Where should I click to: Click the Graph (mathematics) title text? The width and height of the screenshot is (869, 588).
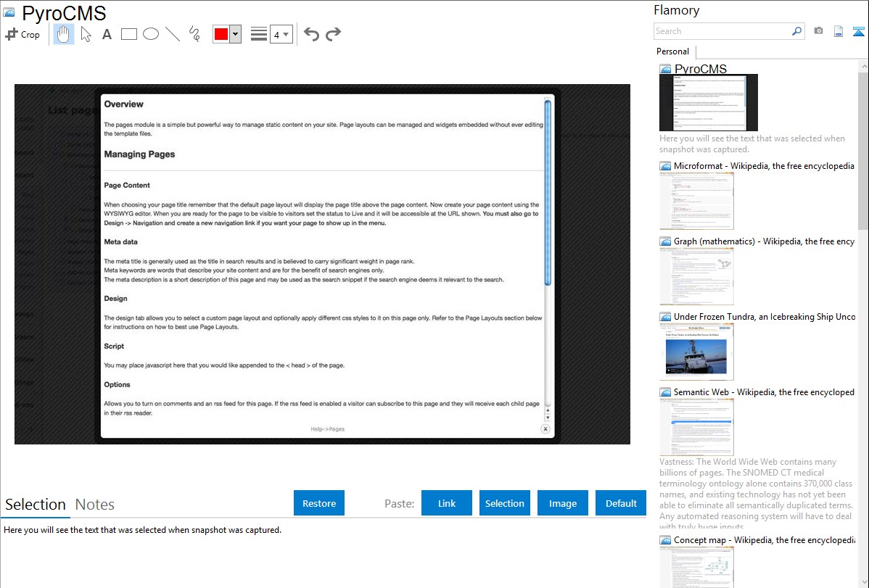click(764, 241)
